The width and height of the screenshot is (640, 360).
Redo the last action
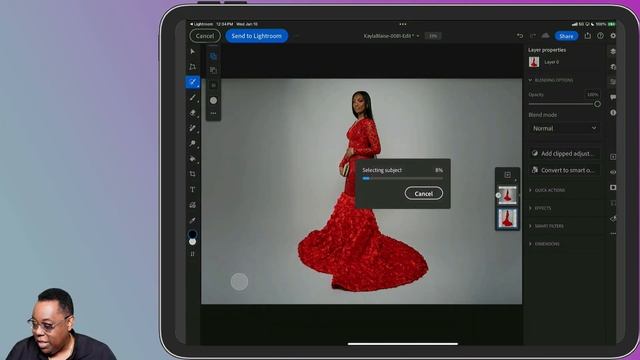[x=533, y=36]
